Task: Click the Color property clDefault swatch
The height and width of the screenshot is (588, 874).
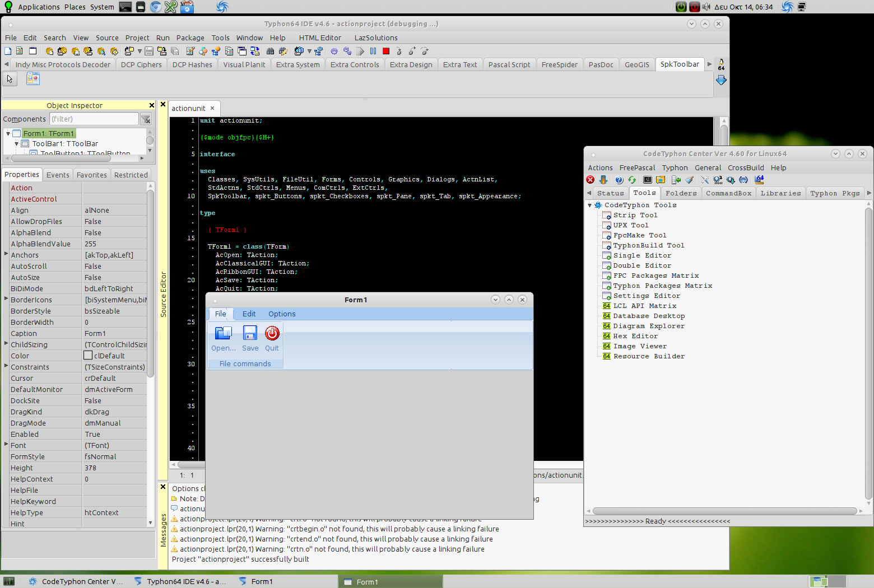Action: [88, 355]
